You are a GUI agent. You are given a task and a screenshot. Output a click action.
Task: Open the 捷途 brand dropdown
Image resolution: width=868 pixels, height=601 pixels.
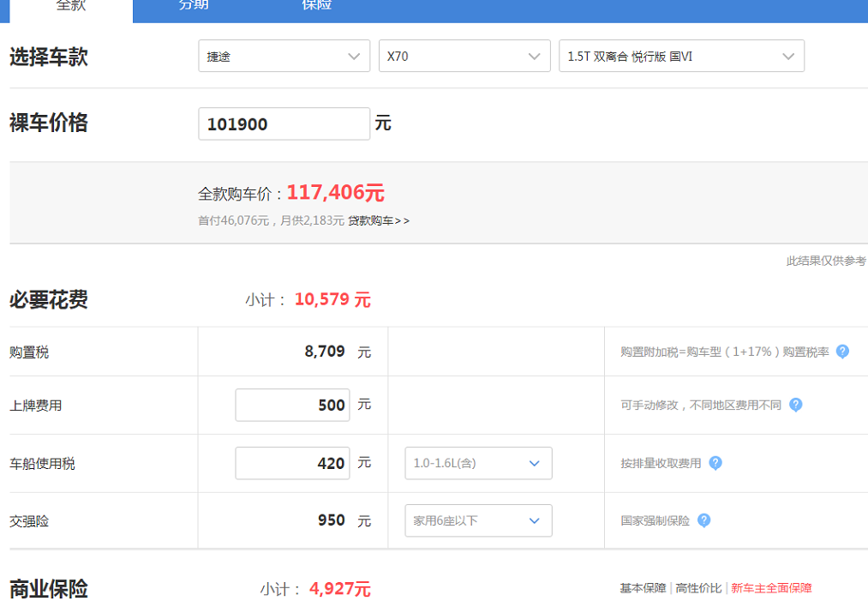point(284,56)
